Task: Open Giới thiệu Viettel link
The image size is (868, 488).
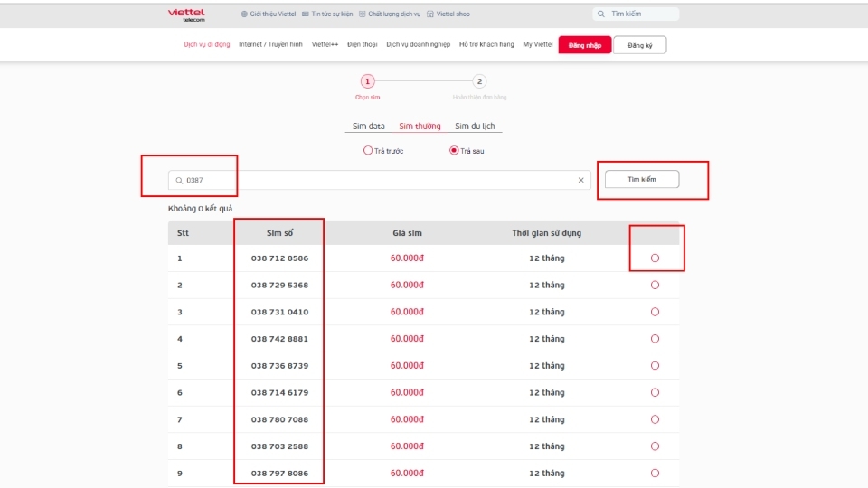Action: (268, 14)
